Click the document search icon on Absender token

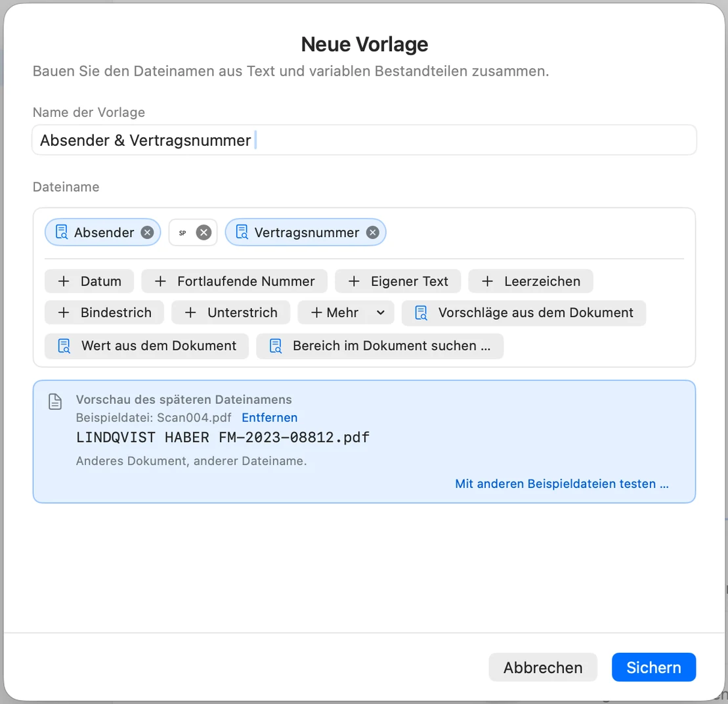62,232
